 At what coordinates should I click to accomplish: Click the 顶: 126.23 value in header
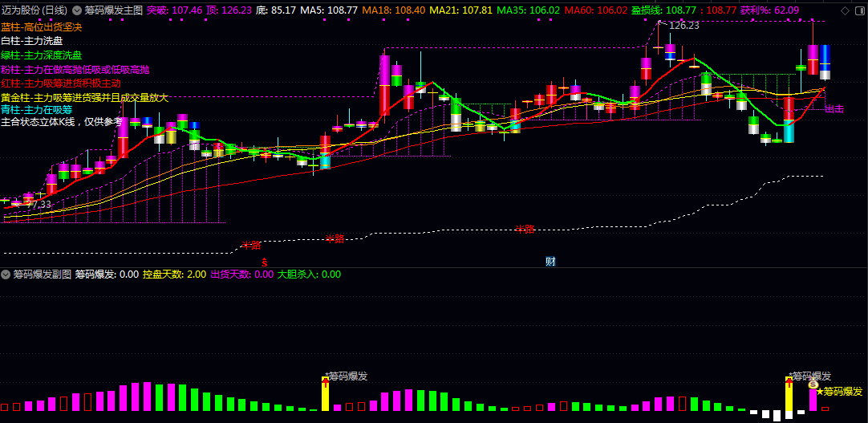(x=229, y=10)
